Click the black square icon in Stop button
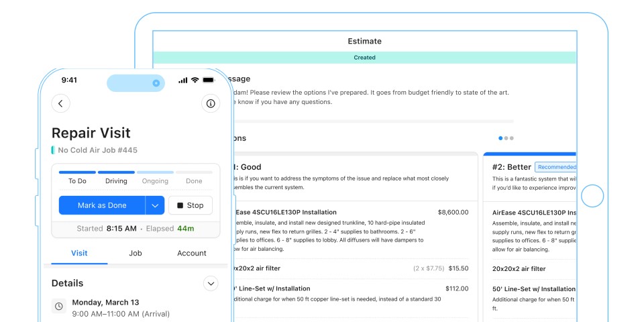The width and height of the screenshot is (644, 322). point(180,205)
